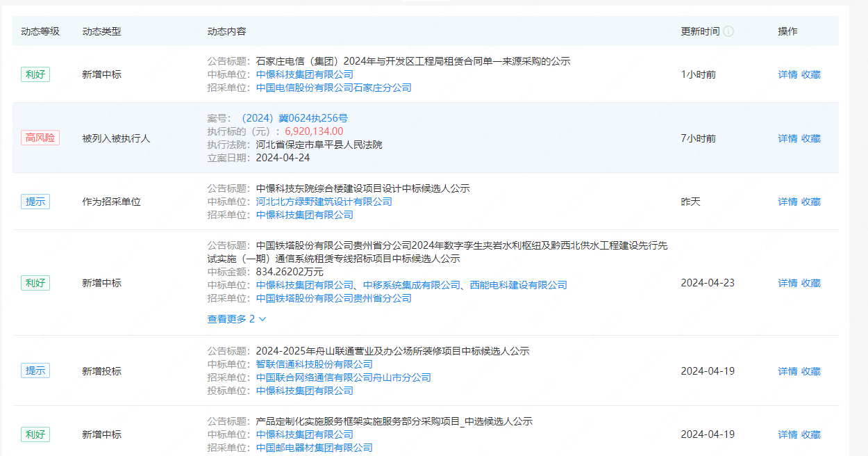This screenshot has width=868, height=456.
Task: Open 河北北方绿野建筑设计有限公司 link
Action: [324, 202]
